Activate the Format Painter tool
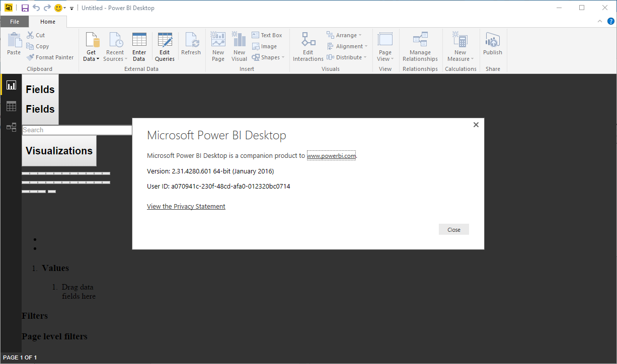The height and width of the screenshot is (364, 617). (x=50, y=57)
